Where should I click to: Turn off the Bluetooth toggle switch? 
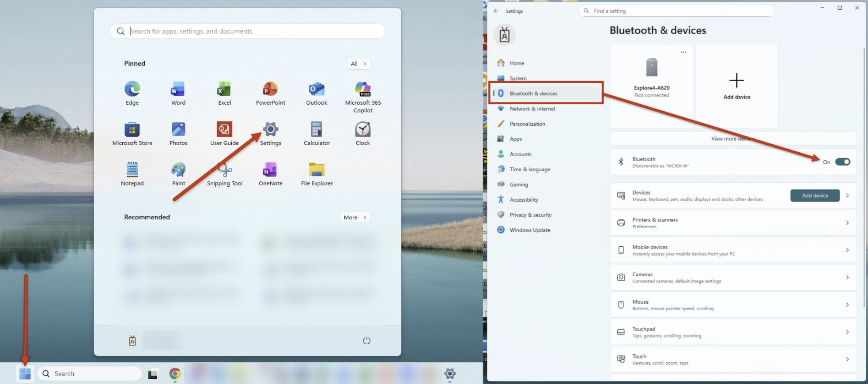842,162
